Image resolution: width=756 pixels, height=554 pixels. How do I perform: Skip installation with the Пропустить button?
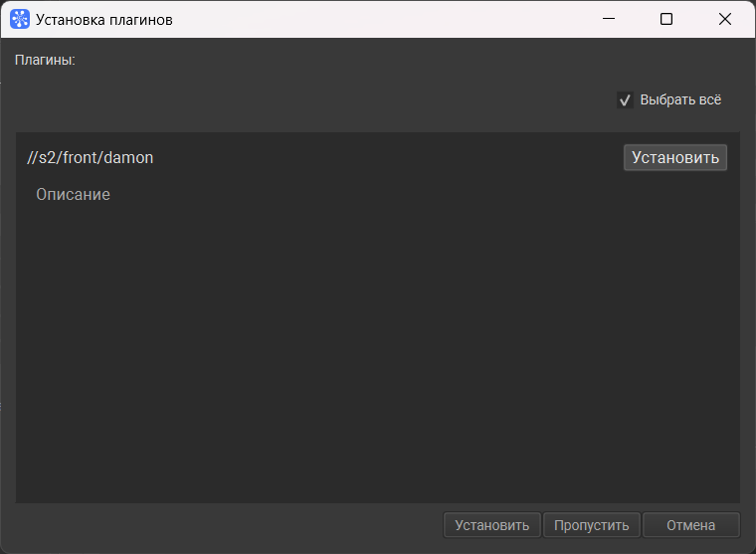tap(592, 525)
